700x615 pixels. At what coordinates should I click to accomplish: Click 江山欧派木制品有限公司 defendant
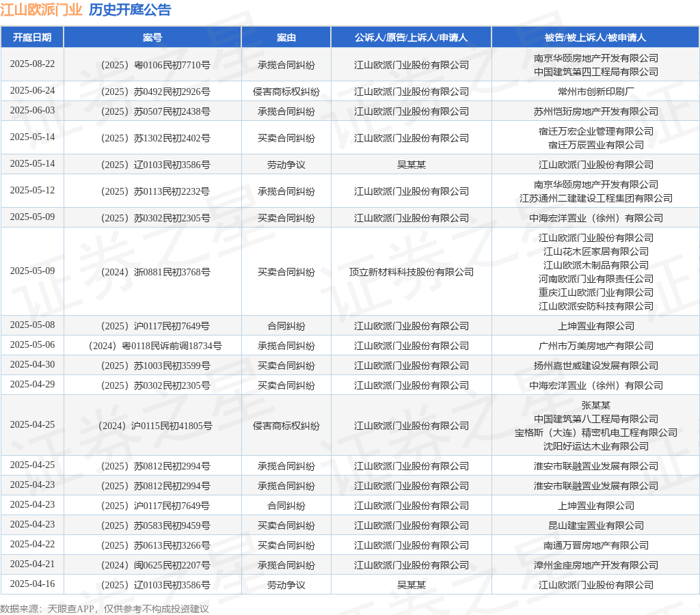(596, 265)
